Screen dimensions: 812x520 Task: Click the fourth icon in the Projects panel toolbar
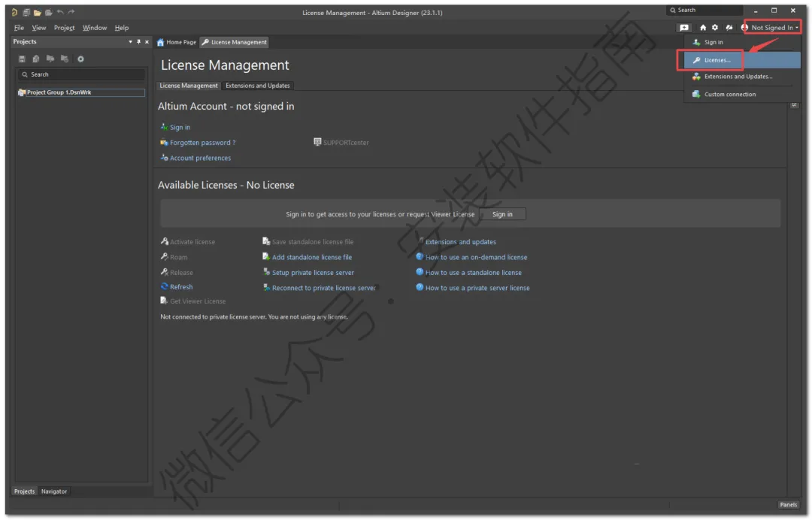click(65, 59)
